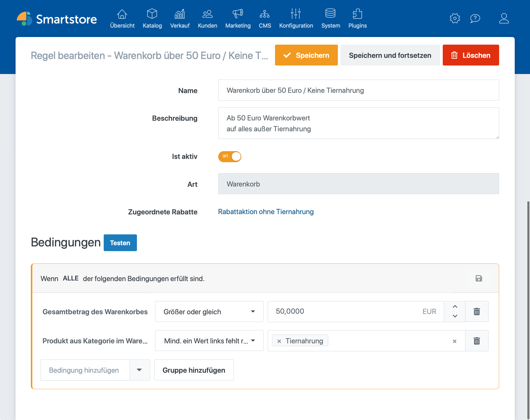Toggle the ALLE operator in the conditions header
530x420 pixels.
click(71, 278)
